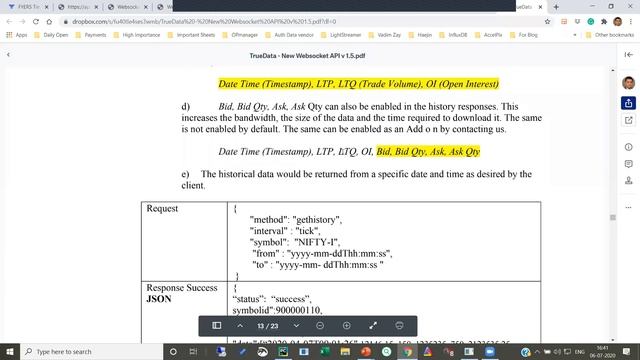
Task: Download the PDF file icon
Action: click(x=629, y=180)
